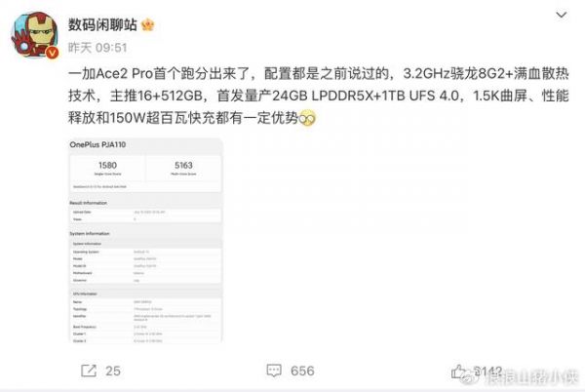This screenshot has height=392, width=585.
Task: Click the orange verified V badge
Action: coord(52,53)
